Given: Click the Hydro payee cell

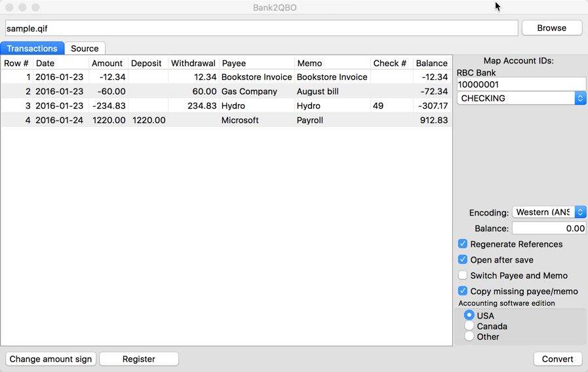Looking at the screenshot, I should [256, 105].
